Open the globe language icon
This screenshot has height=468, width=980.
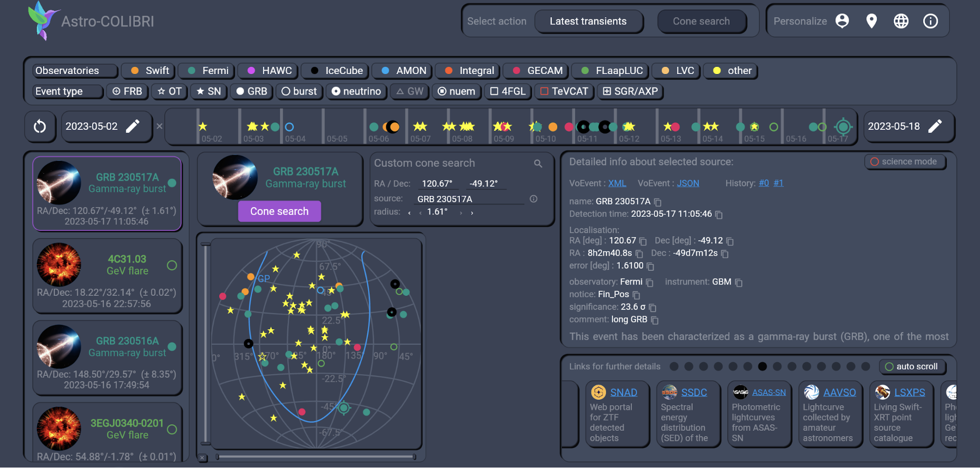[901, 21]
